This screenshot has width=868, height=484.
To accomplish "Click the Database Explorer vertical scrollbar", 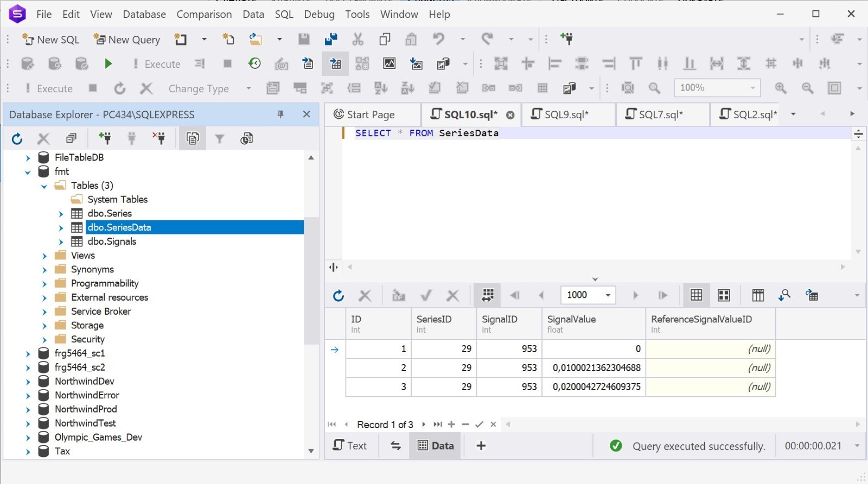I will [x=311, y=281].
